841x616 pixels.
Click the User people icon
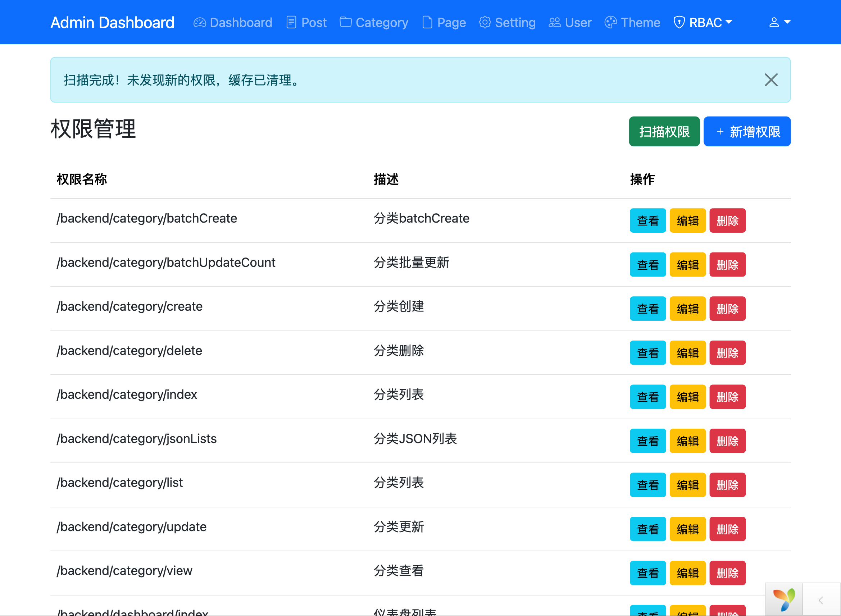point(555,22)
